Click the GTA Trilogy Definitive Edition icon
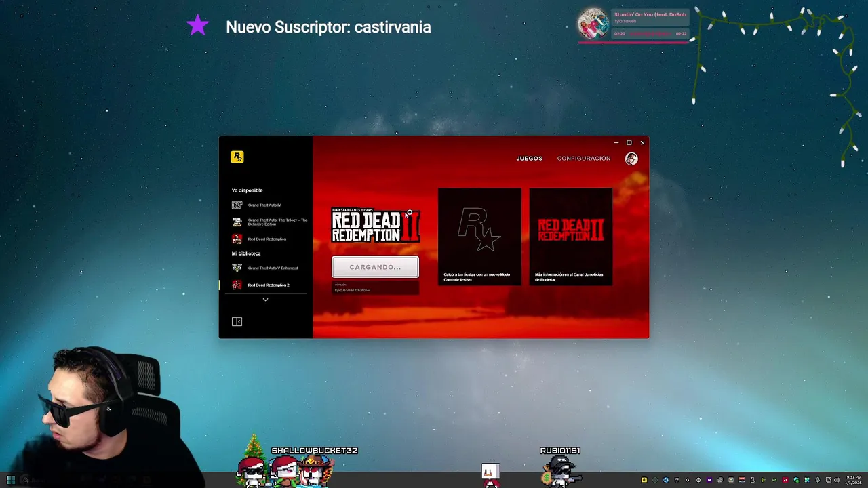 point(237,222)
